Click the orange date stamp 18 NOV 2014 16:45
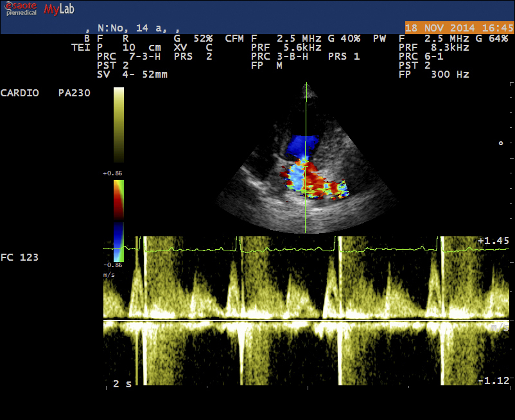 click(459, 28)
